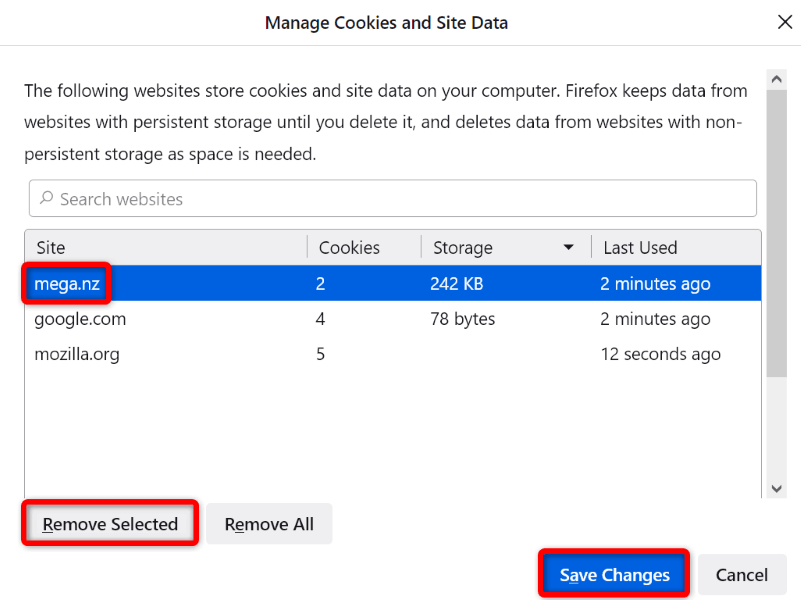Click the search magnifier icon
This screenshot has height=600, width=801.
pyautogui.click(x=46, y=199)
